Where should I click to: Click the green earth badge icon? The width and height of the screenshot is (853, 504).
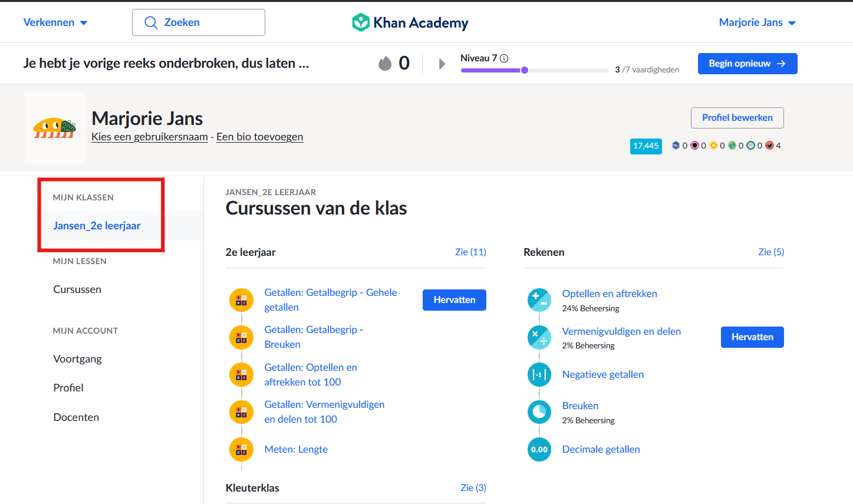(732, 146)
